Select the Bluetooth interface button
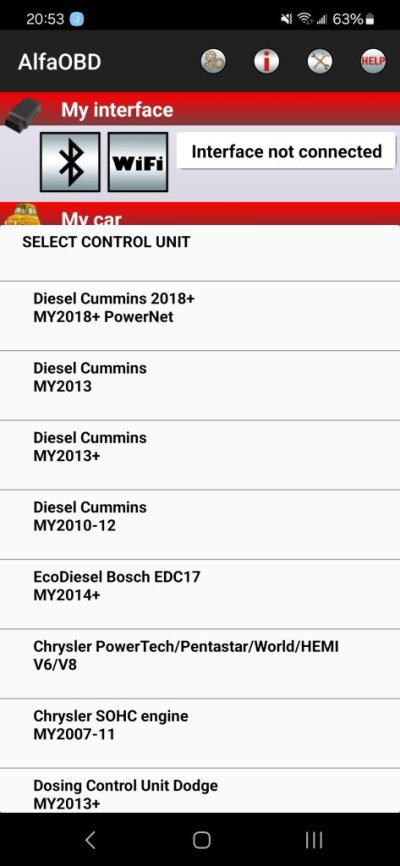400x866 pixels. click(70, 162)
